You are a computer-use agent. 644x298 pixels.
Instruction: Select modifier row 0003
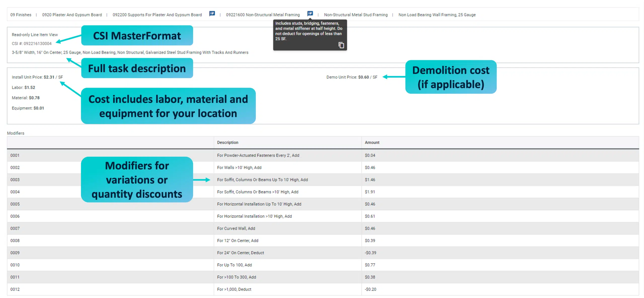323,180
